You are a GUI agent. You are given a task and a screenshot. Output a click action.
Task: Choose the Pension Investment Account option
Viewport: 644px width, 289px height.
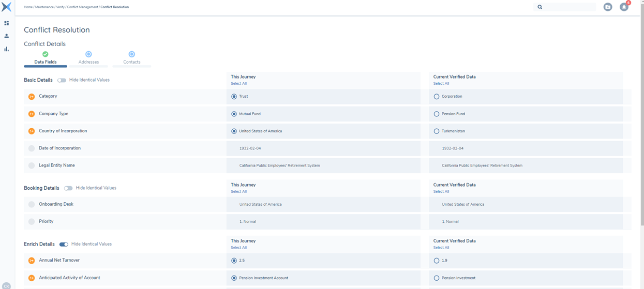(x=234, y=278)
